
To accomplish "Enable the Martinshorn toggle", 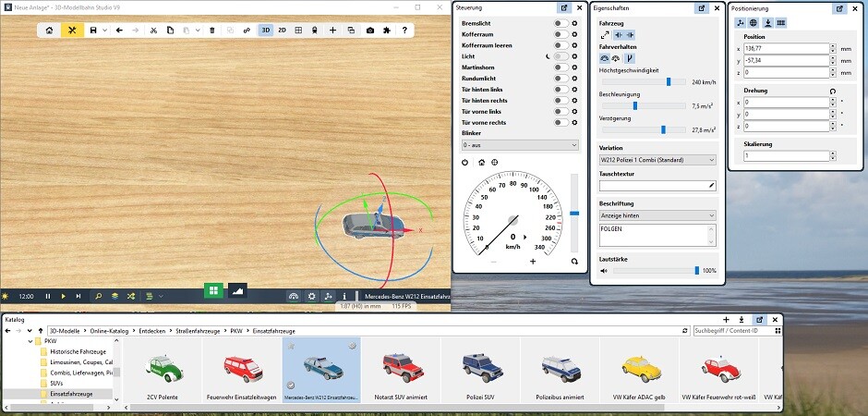I will 561,67.
